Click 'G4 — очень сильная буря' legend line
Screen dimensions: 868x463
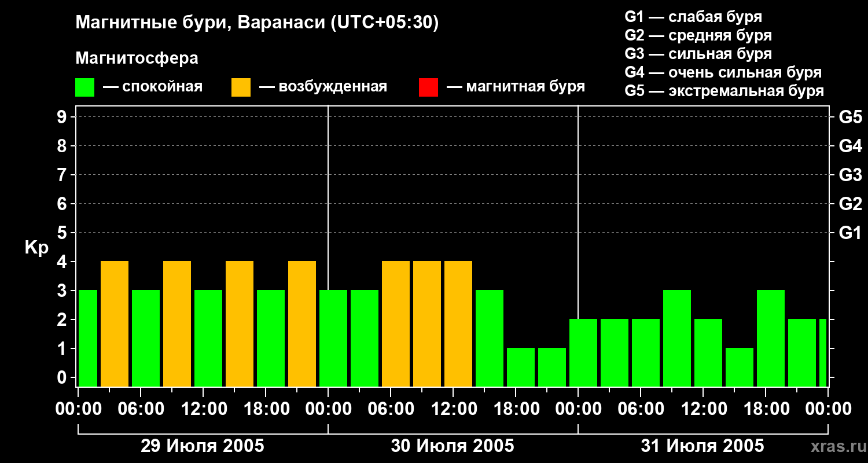[x=723, y=72]
